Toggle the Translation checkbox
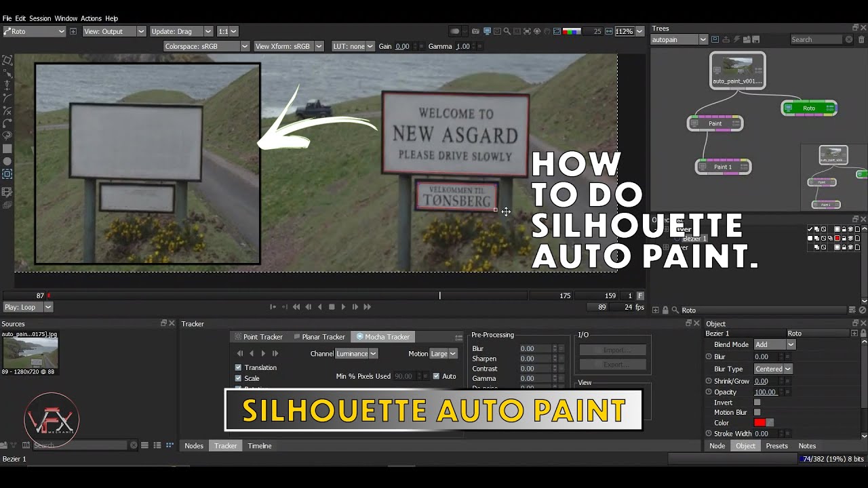The width and height of the screenshot is (868, 488). pyautogui.click(x=238, y=367)
